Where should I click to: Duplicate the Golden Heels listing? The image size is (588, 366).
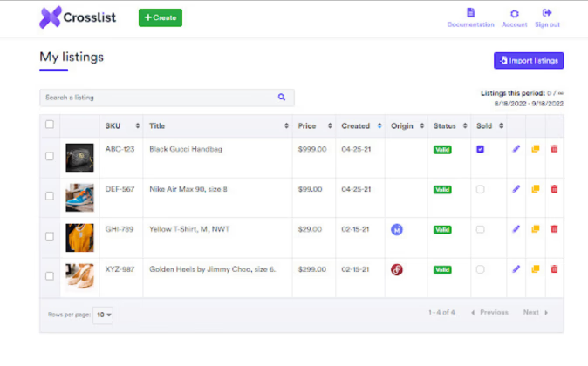(x=536, y=269)
